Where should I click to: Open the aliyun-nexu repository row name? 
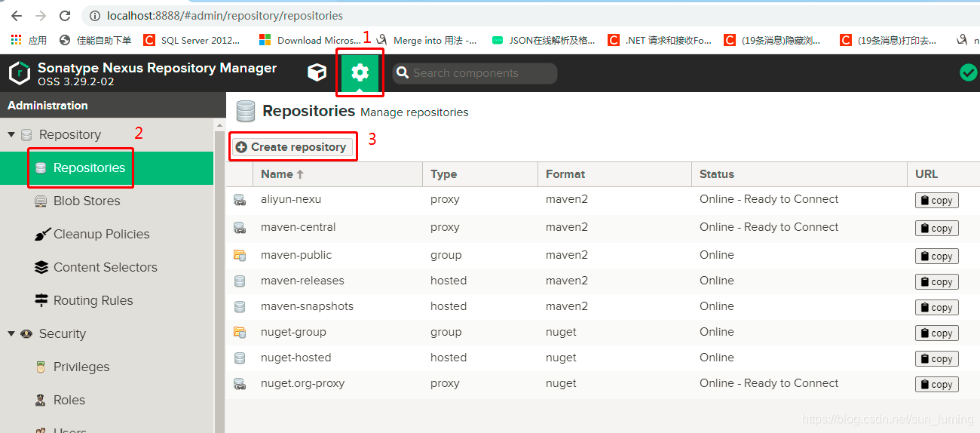[291, 199]
